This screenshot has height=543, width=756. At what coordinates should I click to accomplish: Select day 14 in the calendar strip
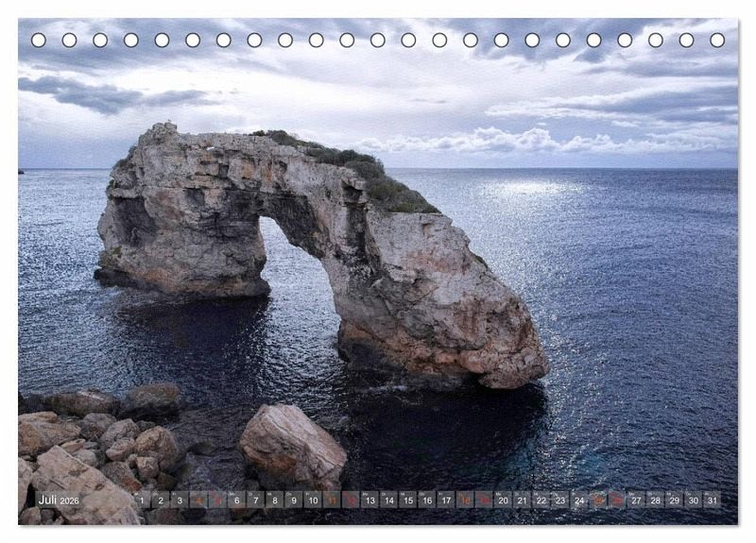pos(389,500)
